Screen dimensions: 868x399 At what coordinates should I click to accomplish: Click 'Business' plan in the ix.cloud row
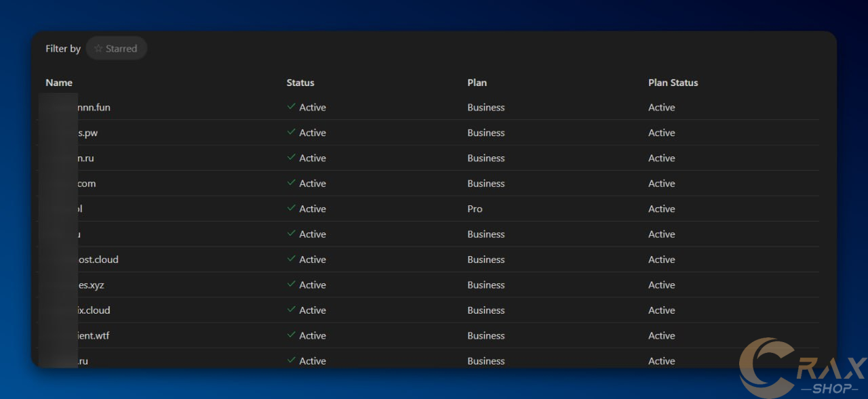click(486, 310)
